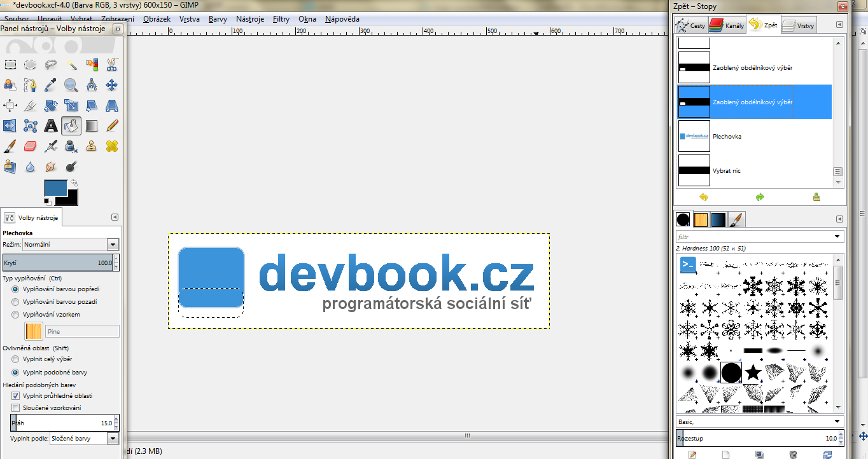Activate the Bucket Fill tool
The width and height of the screenshot is (868, 459).
tap(71, 125)
